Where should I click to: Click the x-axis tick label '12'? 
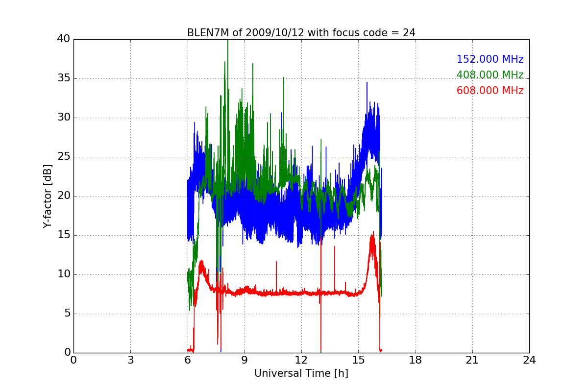301,360
